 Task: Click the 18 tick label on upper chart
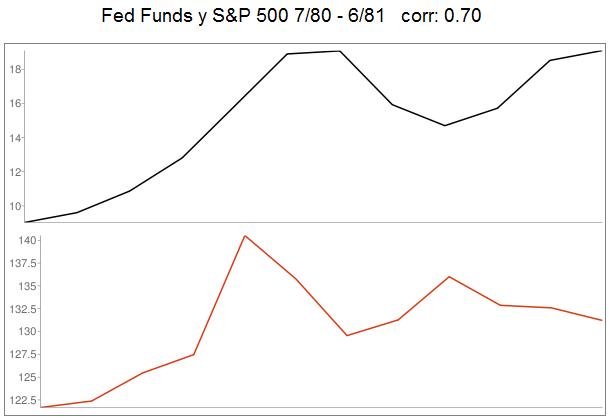click(x=16, y=69)
